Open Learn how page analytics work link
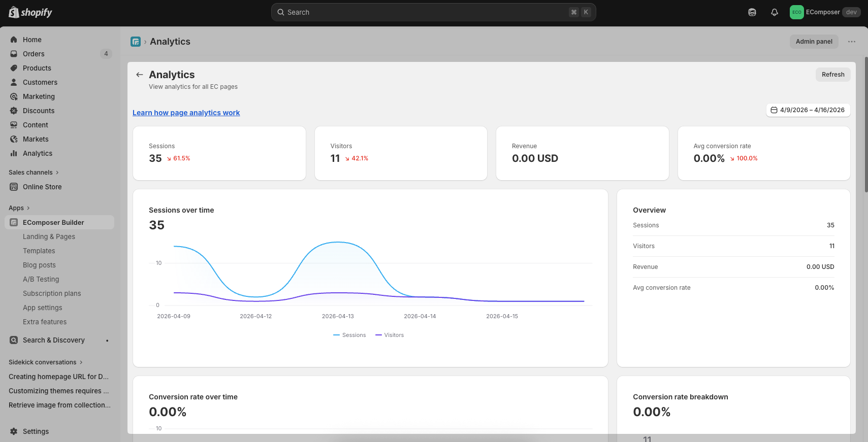This screenshot has height=442, width=868. (x=186, y=113)
